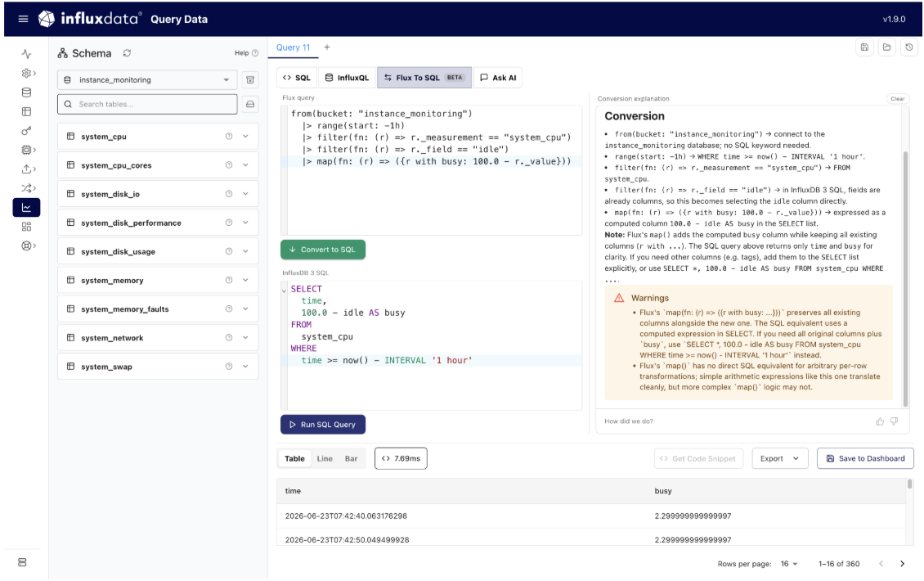The image size is (924, 581).
Task: Click the busy column header
Action: [663, 491]
